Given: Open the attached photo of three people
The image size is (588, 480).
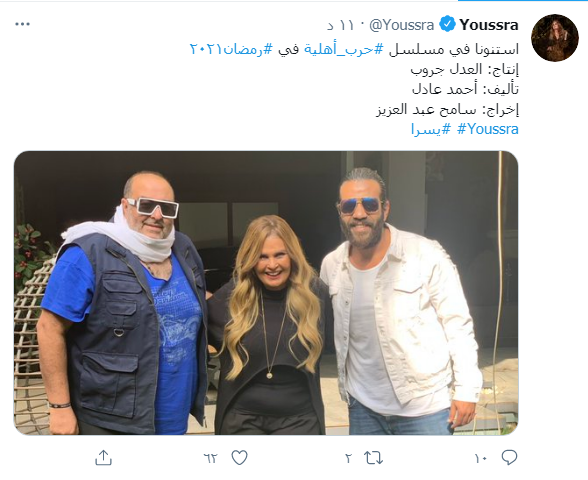Looking at the screenshot, I should pos(266,293).
